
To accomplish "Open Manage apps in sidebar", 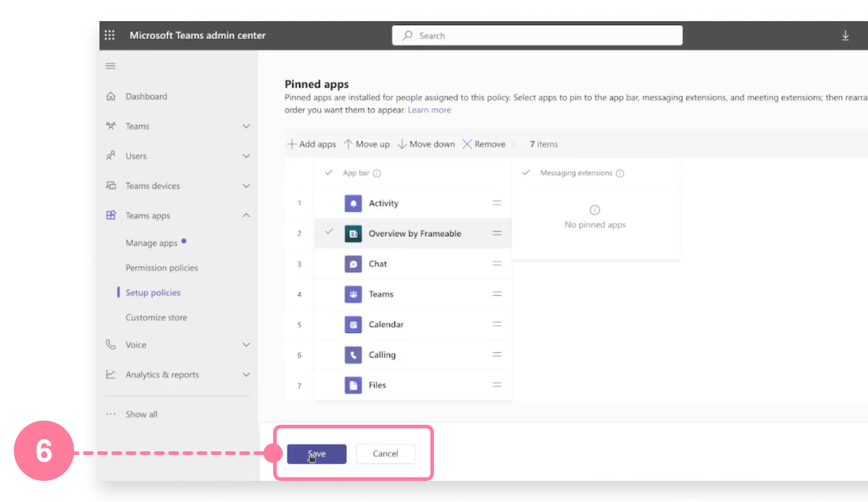I will tap(152, 243).
